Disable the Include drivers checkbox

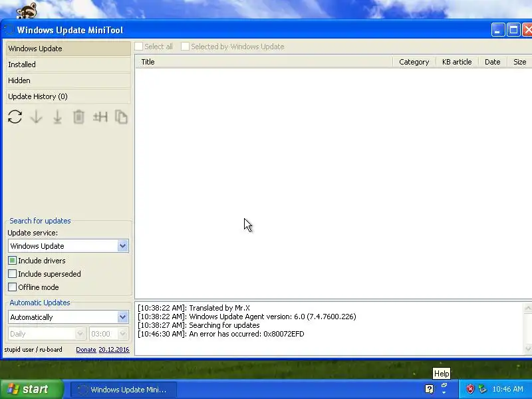12,261
